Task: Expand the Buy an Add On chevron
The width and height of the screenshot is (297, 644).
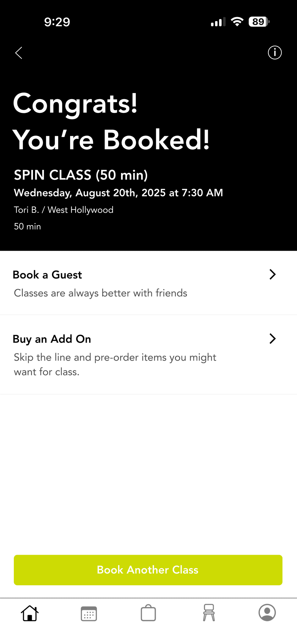Action: (x=272, y=339)
